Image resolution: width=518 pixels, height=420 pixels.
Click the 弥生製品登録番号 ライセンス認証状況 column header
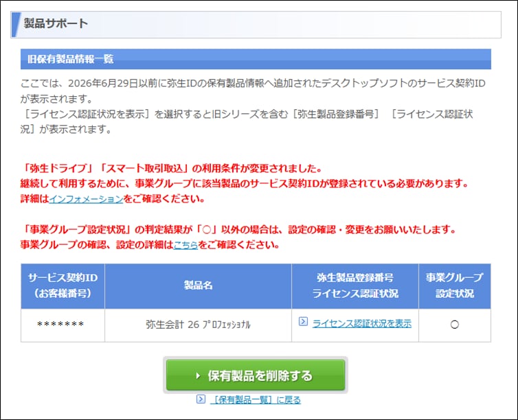(355, 285)
